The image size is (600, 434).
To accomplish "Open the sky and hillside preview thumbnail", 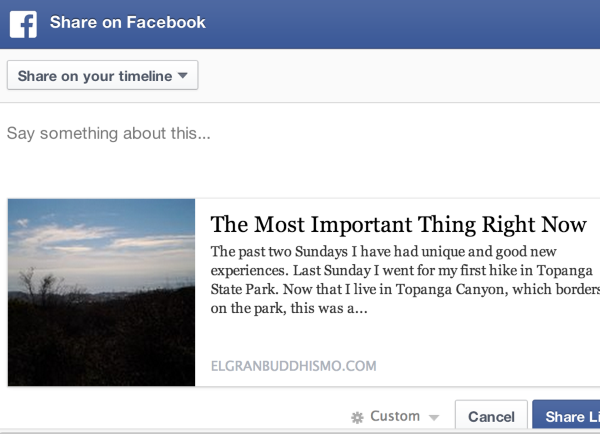I will pyautogui.click(x=102, y=292).
